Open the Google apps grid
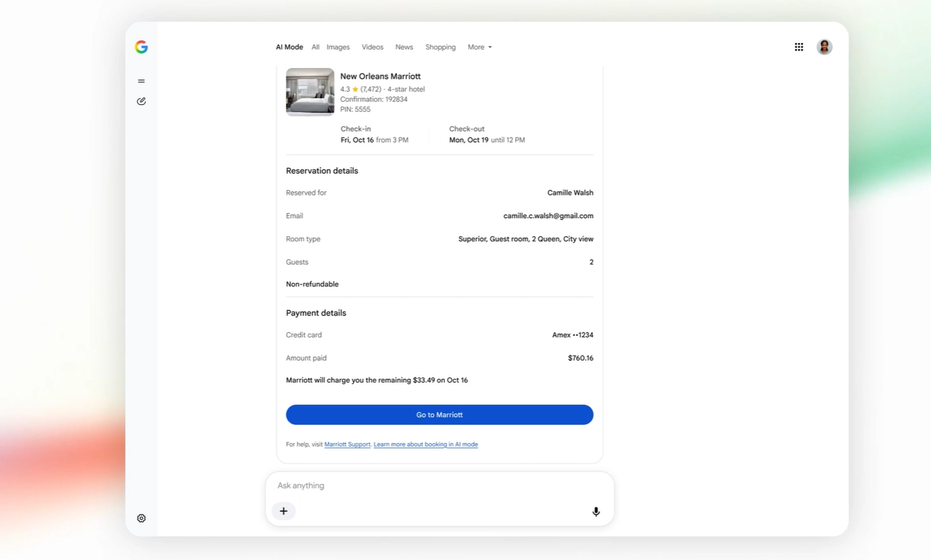This screenshot has width=931, height=560. tap(799, 47)
